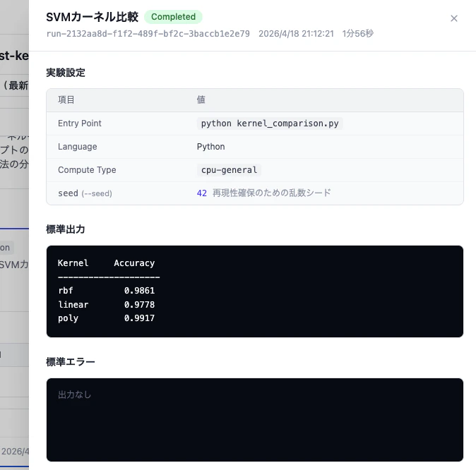Click the 値 column header
476x470 pixels.
201,100
